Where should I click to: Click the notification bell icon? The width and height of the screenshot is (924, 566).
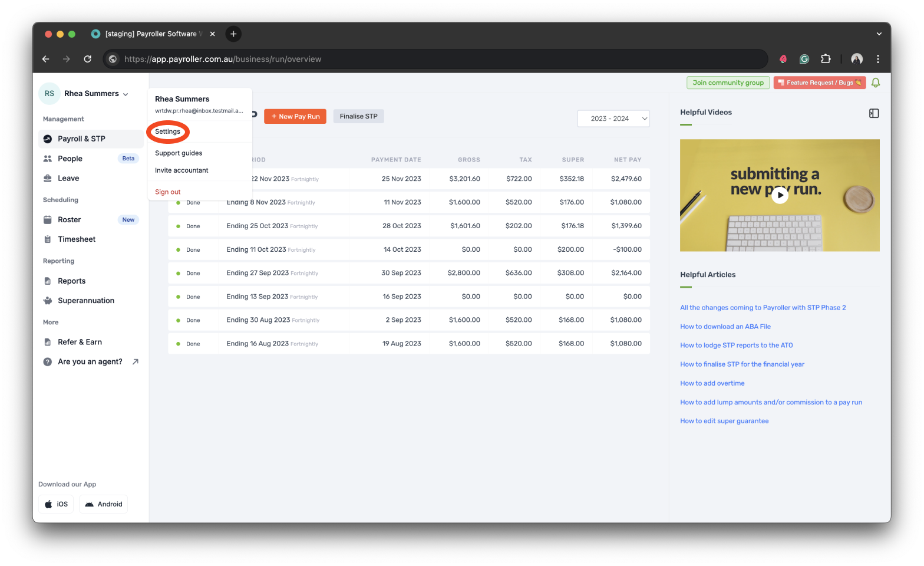click(x=875, y=83)
